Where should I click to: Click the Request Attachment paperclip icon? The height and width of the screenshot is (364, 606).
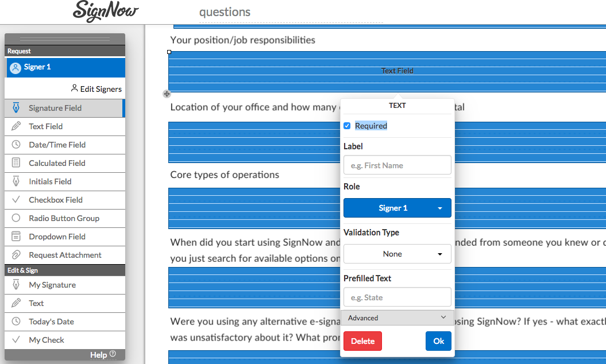click(16, 255)
